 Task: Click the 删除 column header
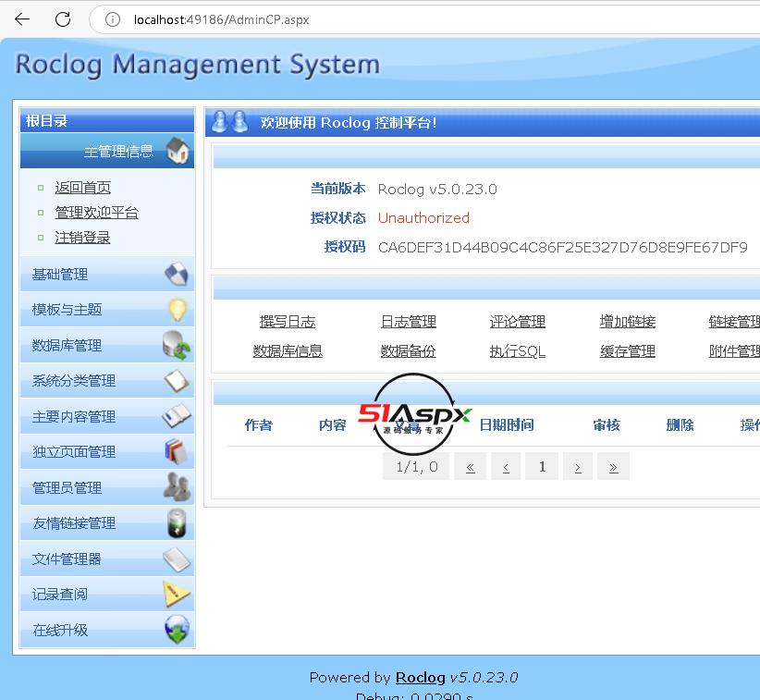point(680,425)
